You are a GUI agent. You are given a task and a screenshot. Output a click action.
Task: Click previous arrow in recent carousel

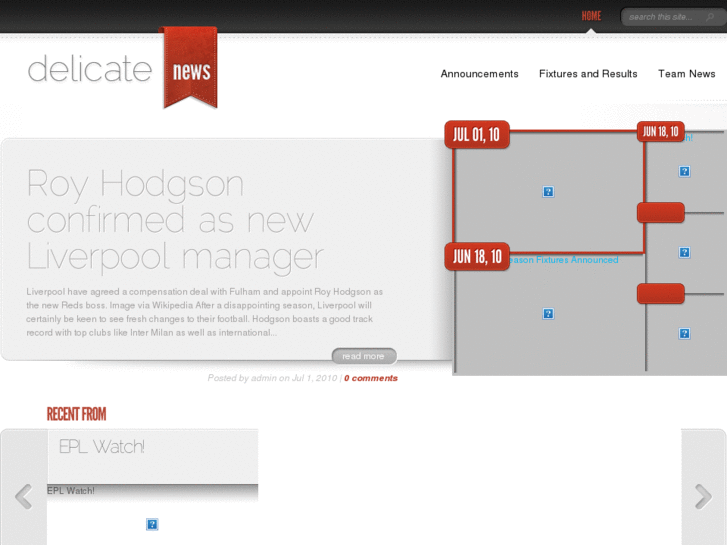[24, 497]
